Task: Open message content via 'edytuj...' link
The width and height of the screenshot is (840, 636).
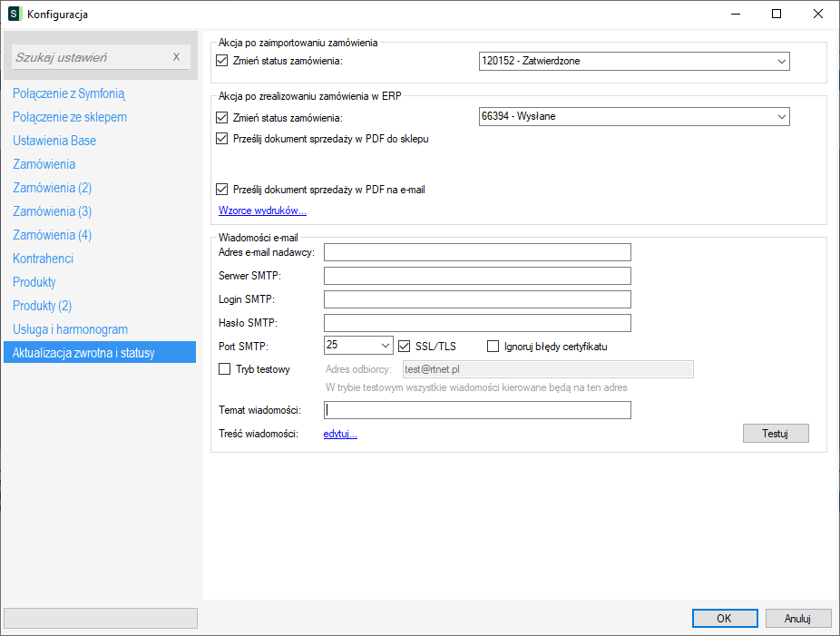Action: pos(340,434)
